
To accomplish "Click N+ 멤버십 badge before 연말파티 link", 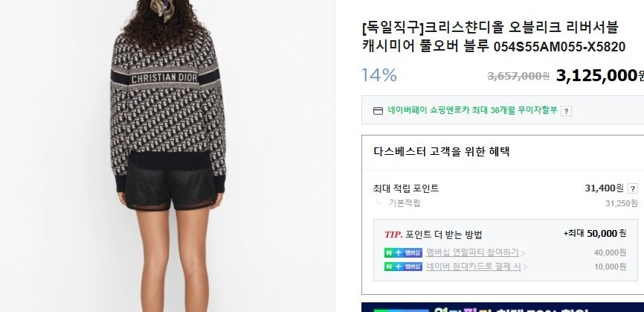I will (403, 253).
